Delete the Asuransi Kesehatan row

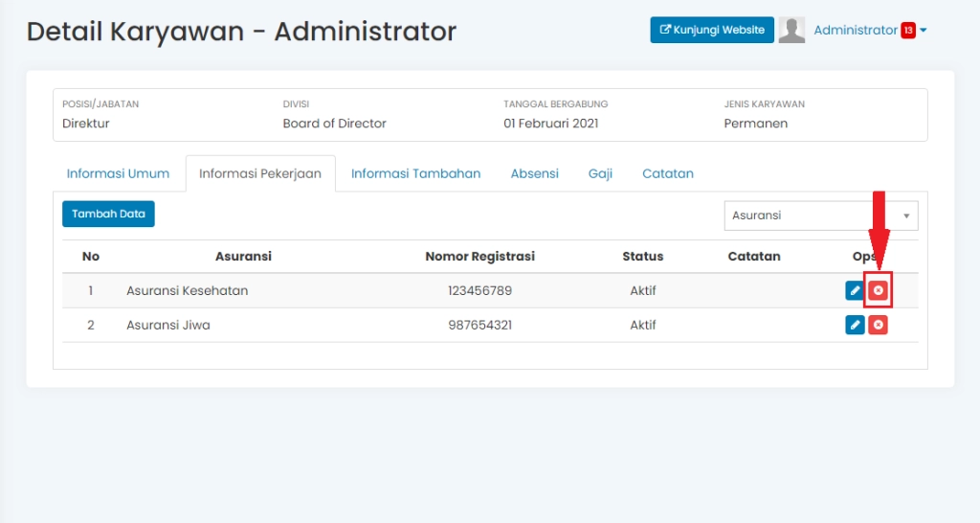pos(879,290)
